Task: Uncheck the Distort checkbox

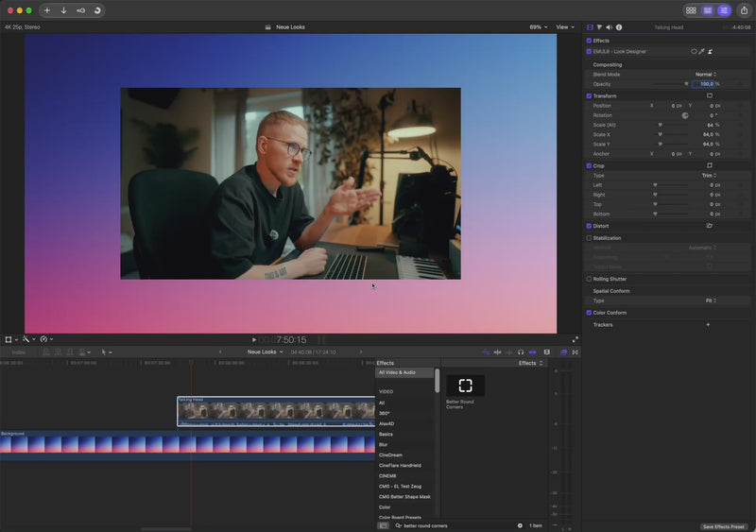Action: (589, 226)
